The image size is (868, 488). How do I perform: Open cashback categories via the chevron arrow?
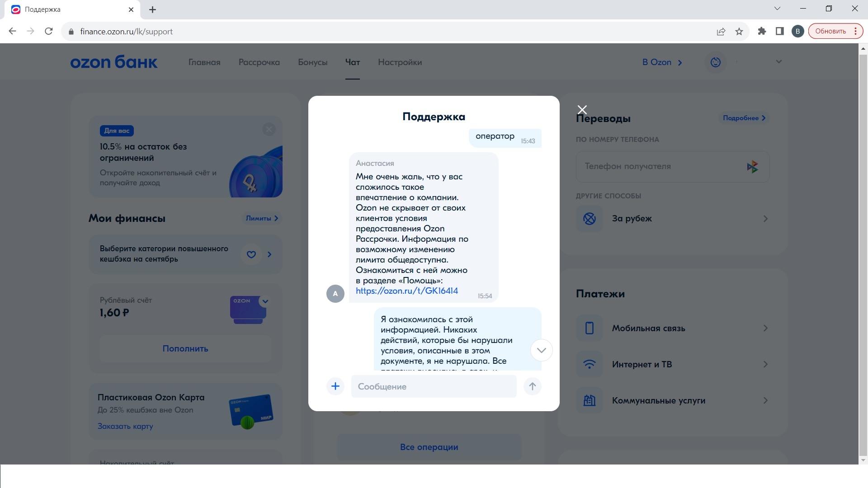(269, 254)
